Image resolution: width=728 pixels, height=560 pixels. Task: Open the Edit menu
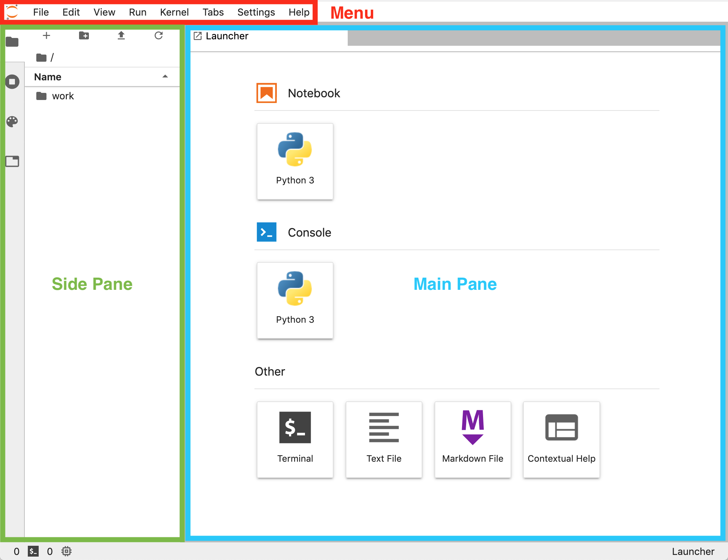click(x=71, y=12)
